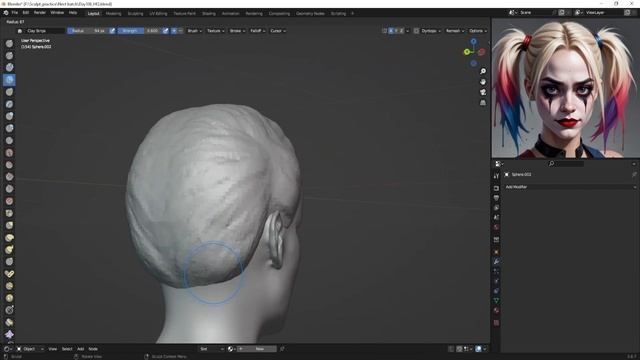Expand the Dyntopo settings dropdown
Screen dimensions: 640x360
[x=431, y=31]
